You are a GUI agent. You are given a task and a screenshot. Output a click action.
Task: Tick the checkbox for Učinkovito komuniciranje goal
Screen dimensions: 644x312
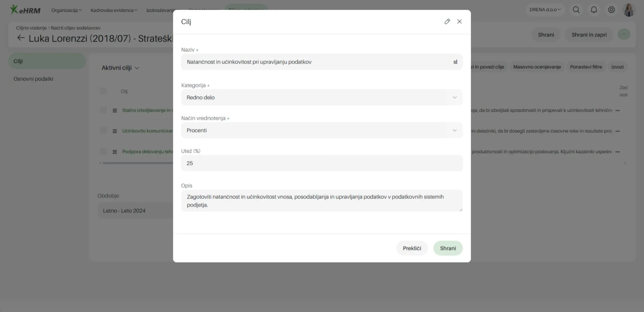(x=103, y=131)
